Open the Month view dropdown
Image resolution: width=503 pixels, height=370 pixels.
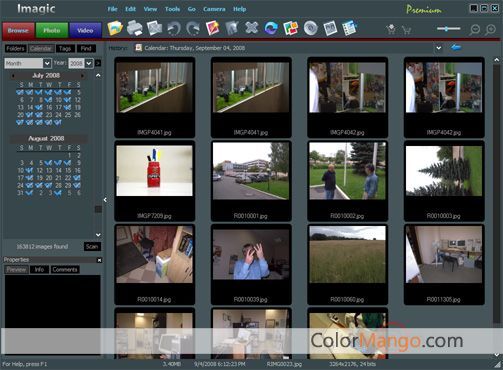[x=47, y=63]
